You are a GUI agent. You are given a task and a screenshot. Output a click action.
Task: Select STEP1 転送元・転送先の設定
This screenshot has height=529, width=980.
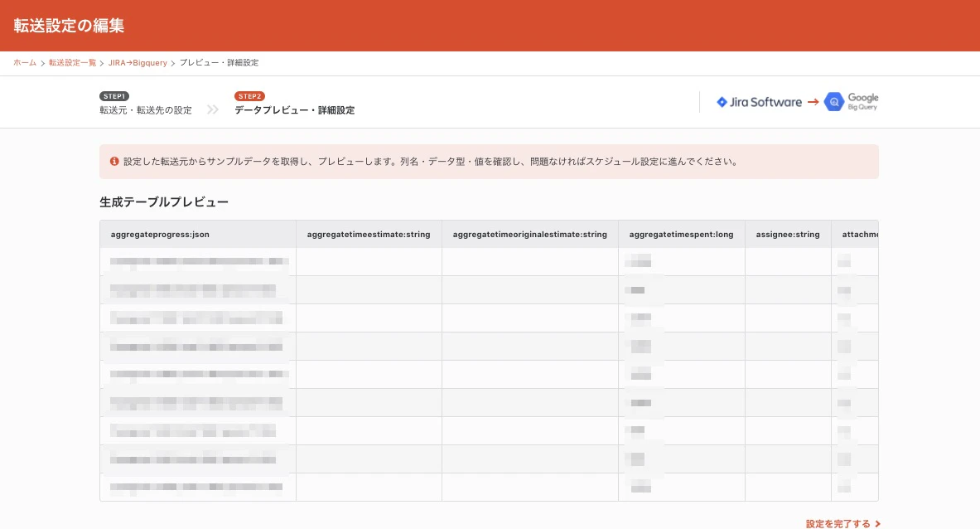(x=146, y=104)
